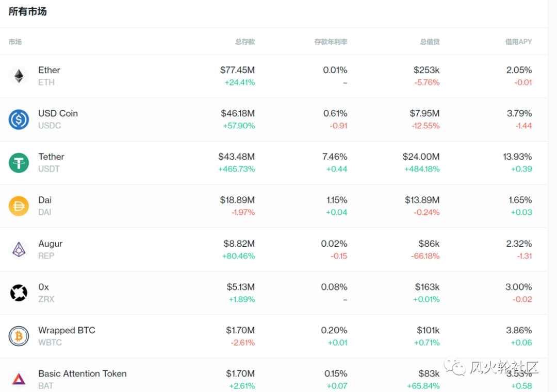Open the Ether market name link
The image size is (557, 392).
pyautogui.click(x=50, y=70)
